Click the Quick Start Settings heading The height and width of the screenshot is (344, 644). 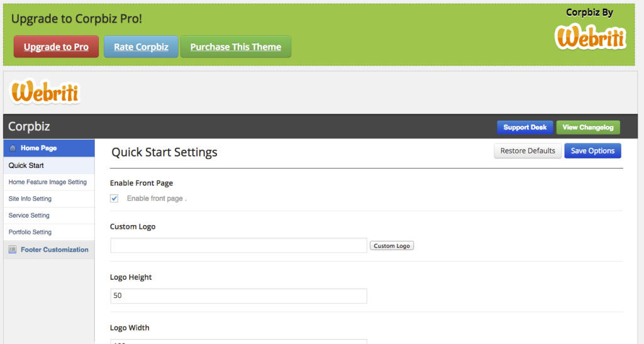click(164, 152)
